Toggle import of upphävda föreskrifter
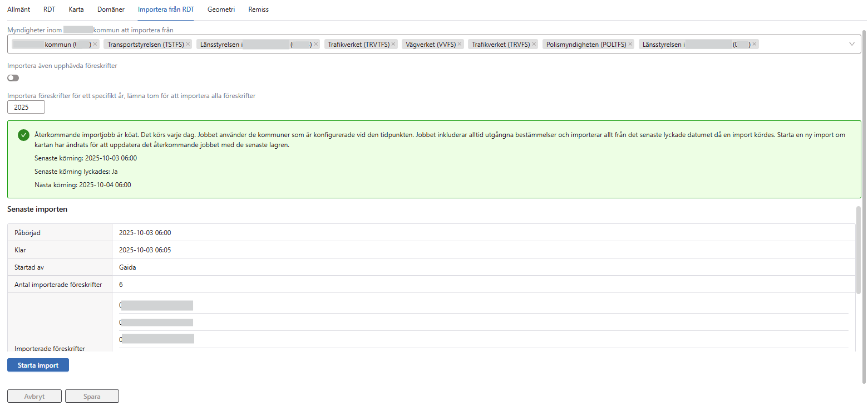The image size is (868, 405). pyautogui.click(x=13, y=78)
